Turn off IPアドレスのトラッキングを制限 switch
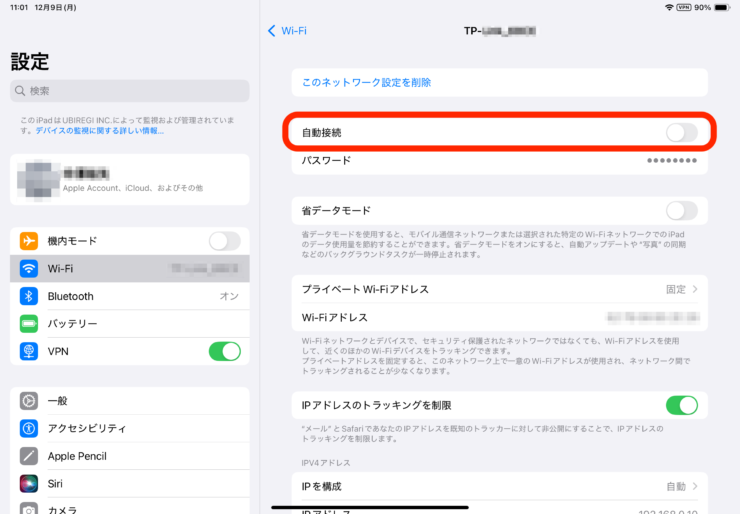740x514 pixels. click(681, 405)
